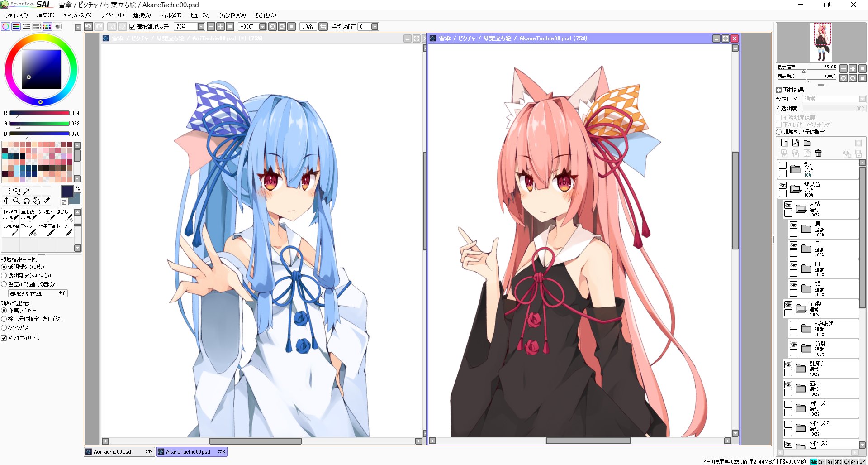The image size is (868, 465).
Task: Open the フィルタ(T) menu
Action: (x=171, y=15)
